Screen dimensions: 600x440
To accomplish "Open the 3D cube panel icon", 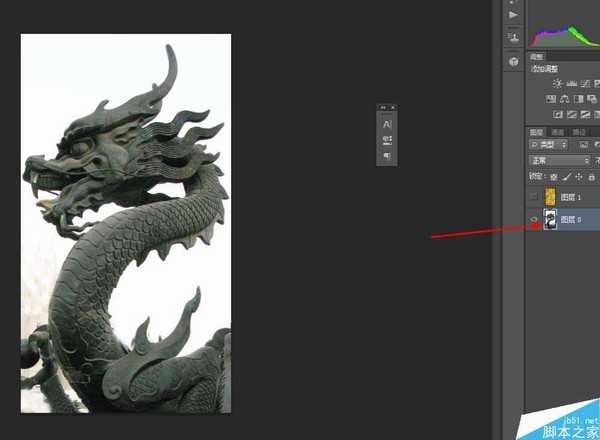I will click(513, 61).
